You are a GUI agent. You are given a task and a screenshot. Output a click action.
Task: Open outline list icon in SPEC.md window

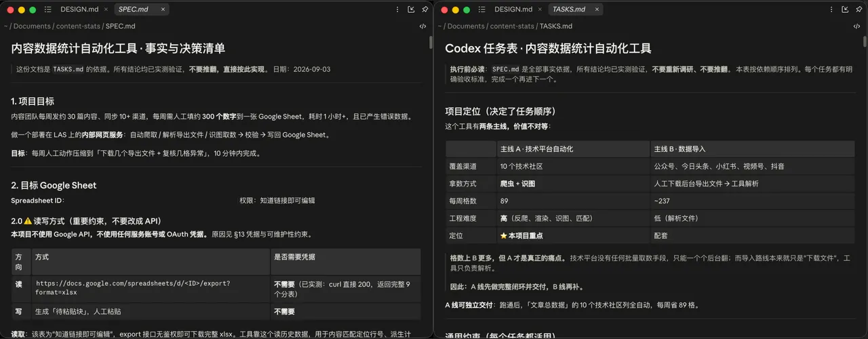(47, 9)
